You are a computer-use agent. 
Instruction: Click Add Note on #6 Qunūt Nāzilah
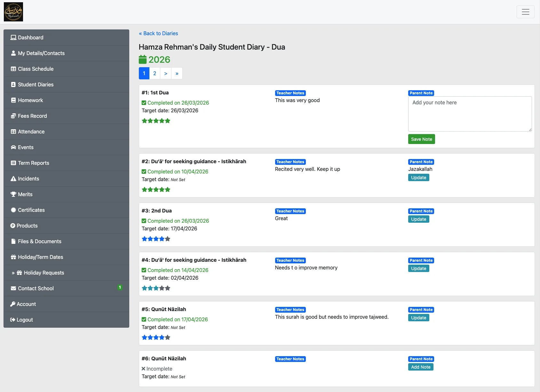pos(421,367)
